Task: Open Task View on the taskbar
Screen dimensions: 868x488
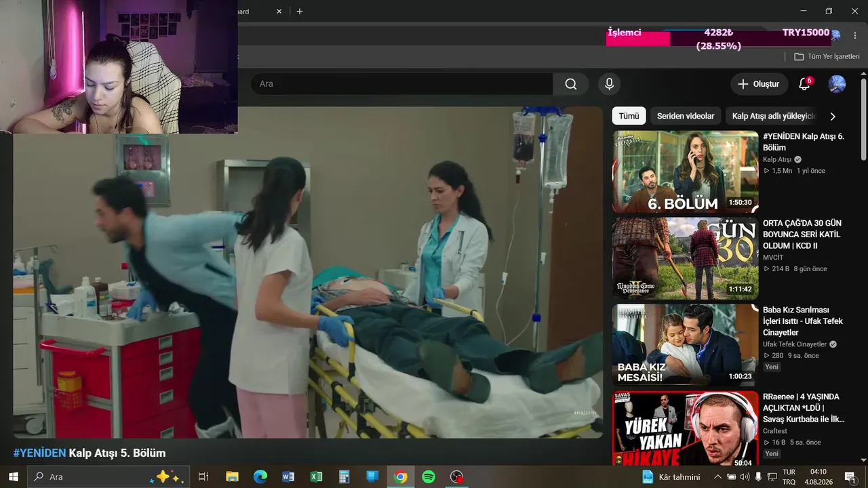Action: [x=203, y=476]
